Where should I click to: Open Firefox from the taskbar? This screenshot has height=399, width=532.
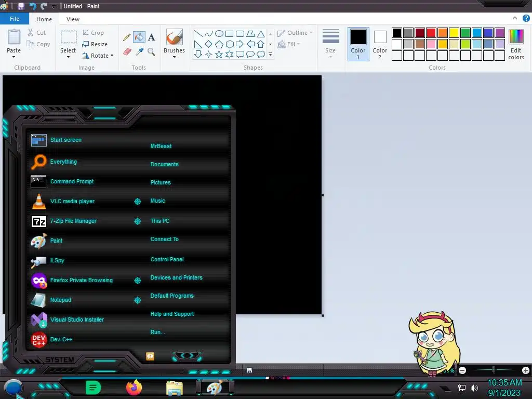click(x=134, y=388)
